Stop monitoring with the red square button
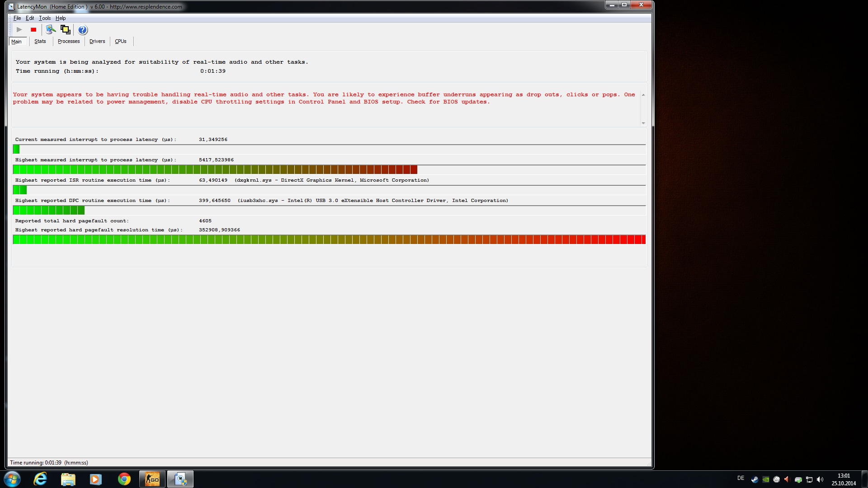 click(x=33, y=30)
